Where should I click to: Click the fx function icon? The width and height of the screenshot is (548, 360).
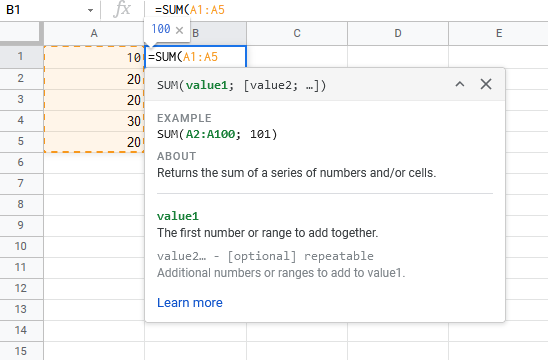[x=122, y=9]
